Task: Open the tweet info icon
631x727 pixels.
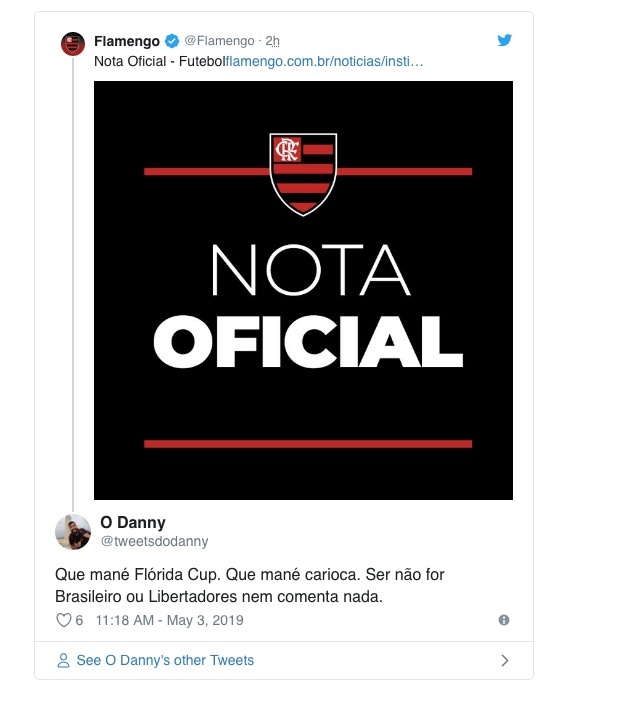Action: click(x=504, y=620)
